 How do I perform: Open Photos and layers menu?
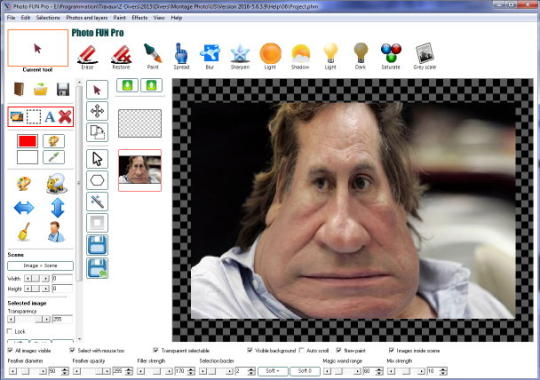coord(87,18)
